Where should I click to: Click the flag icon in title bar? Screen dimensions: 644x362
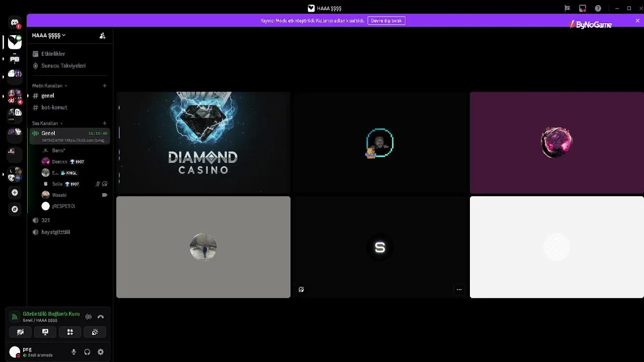[567, 9]
